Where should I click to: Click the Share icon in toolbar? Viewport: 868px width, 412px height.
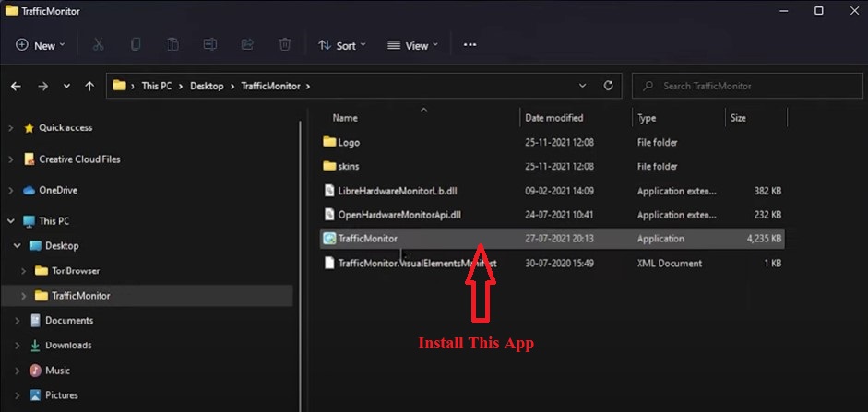click(247, 45)
